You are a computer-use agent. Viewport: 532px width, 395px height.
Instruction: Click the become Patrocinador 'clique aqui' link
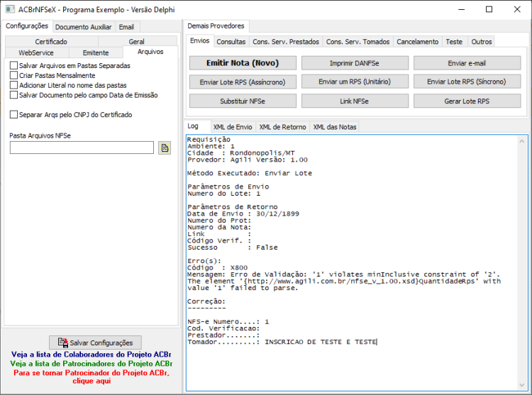pyautogui.click(x=92, y=377)
